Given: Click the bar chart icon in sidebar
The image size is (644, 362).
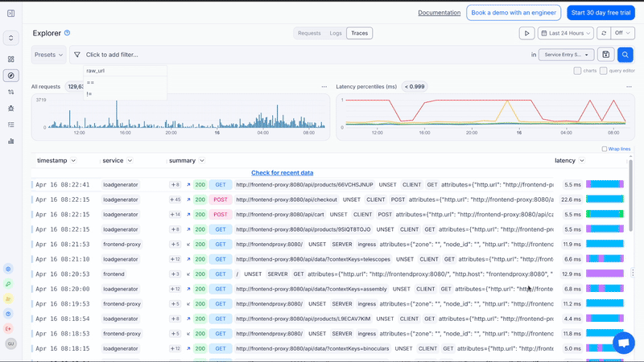Looking at the screenshot, I should (11, 141).
